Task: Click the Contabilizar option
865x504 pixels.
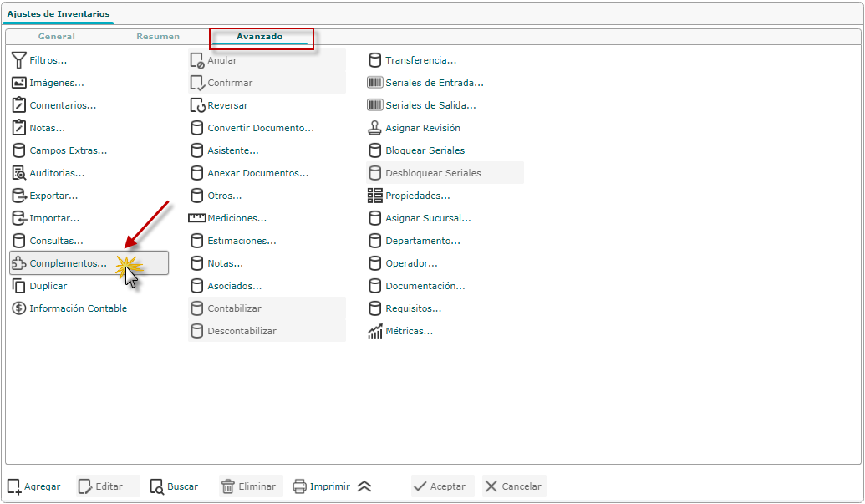Action: (267, 308)
